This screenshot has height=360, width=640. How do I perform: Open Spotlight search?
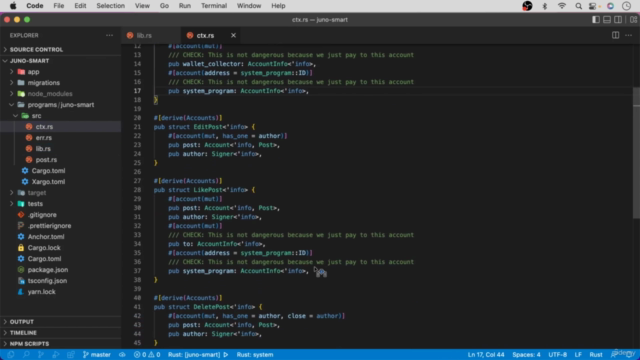point(578,6)
